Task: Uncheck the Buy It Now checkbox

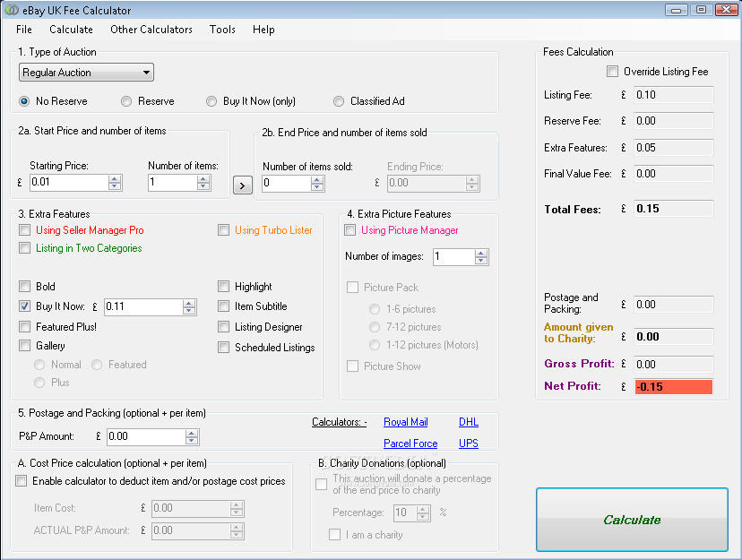Action: (x=24, y=306)
